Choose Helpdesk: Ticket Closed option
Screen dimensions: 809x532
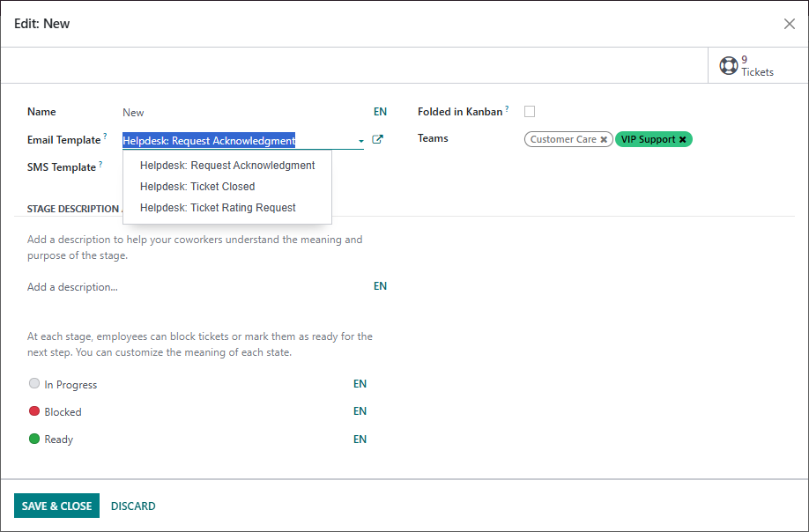coord(197,187)
